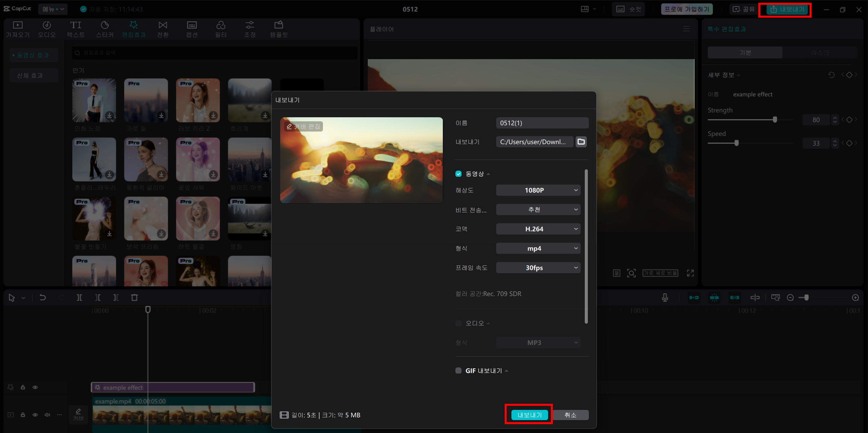
Task: Click the 프로에 가입하기 button
Action: pyautogui.click(x=687, y=9)
